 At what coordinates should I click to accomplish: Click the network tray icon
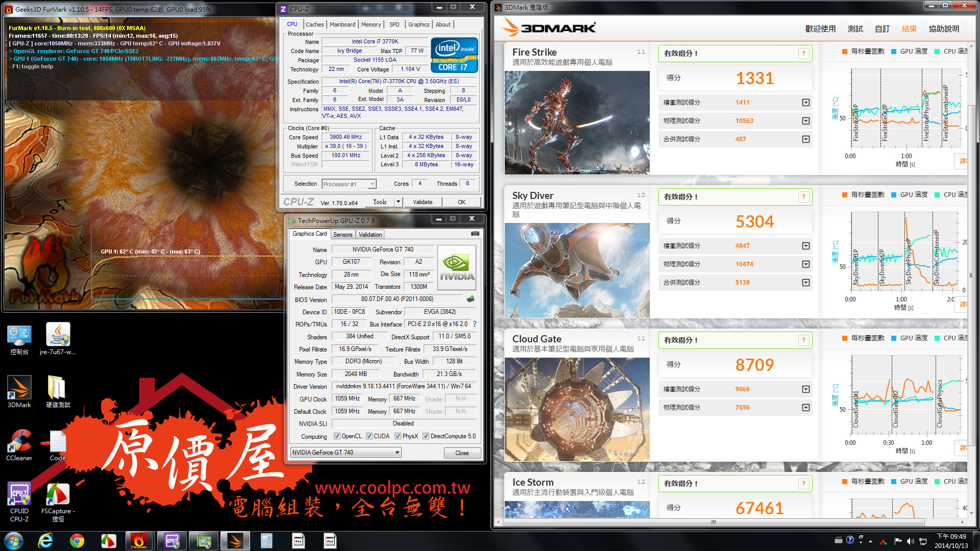tap(923, 541)
